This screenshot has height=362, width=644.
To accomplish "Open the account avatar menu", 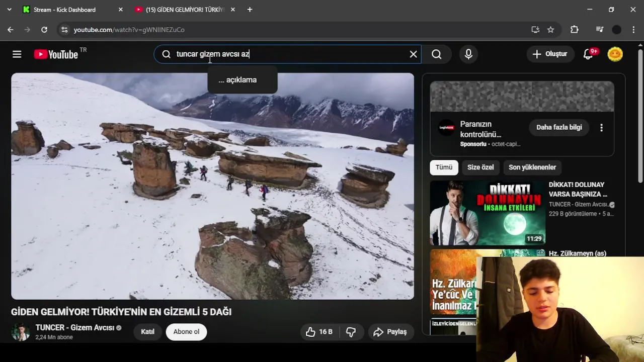I will pos(615,54).
